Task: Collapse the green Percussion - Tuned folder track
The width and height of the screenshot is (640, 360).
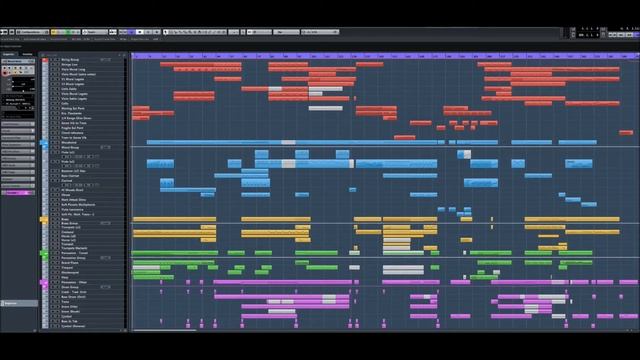Action: point(44,253)
